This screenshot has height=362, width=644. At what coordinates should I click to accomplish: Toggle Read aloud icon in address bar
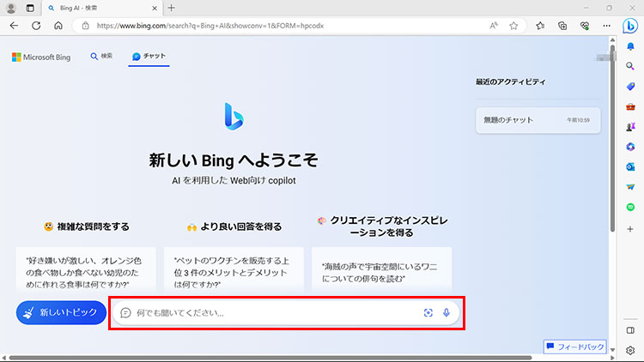point(493,26)
